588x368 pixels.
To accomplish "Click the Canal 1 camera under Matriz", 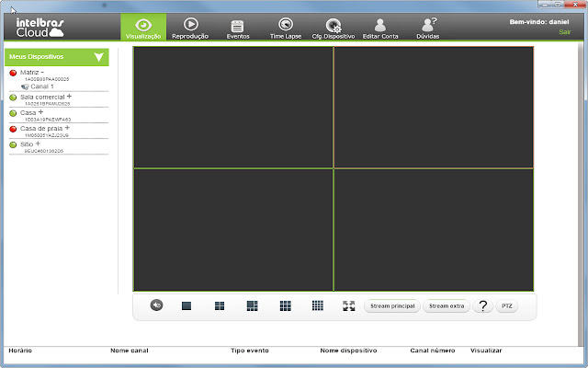I will point(42,86).
